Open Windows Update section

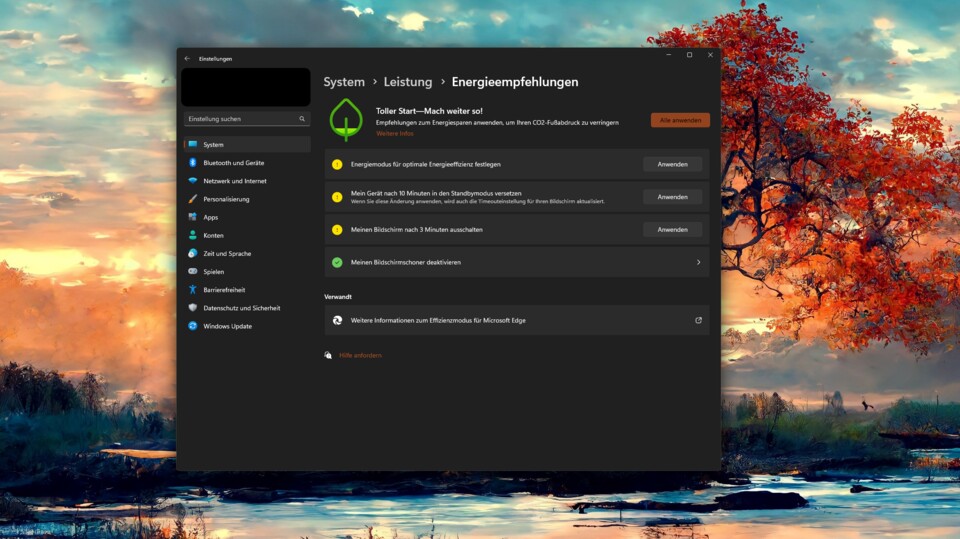(227, 326)
